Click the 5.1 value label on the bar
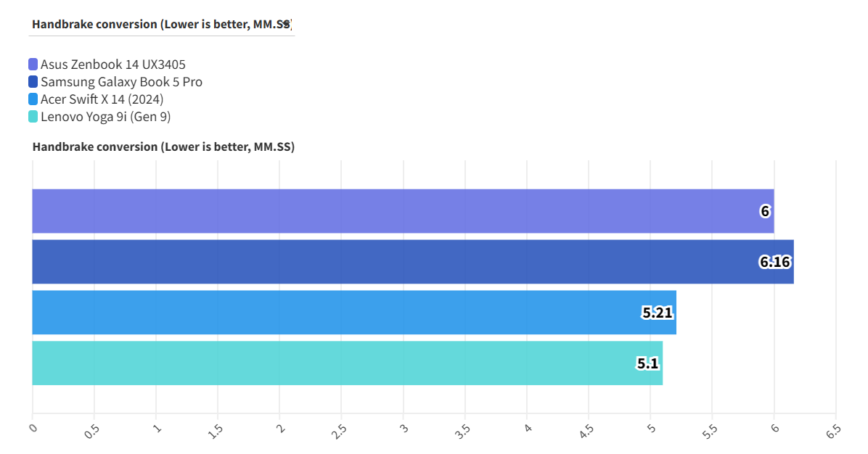The height and width of the screenshot is (454, 868). [647, 364]
